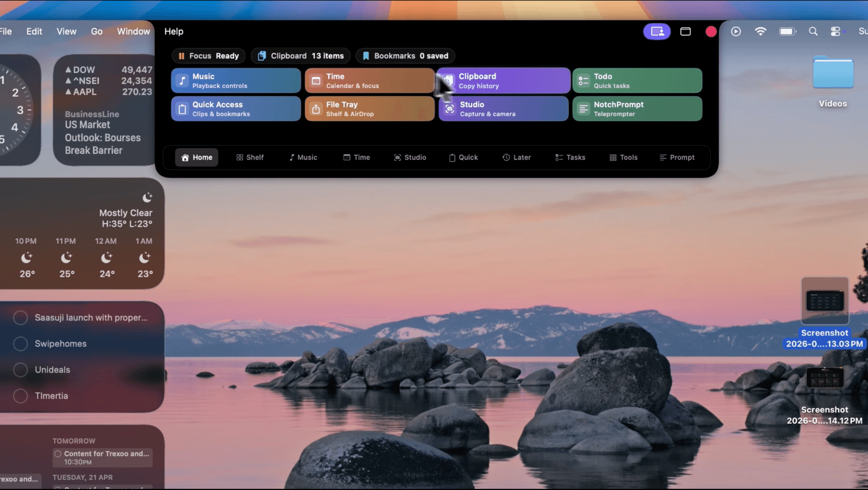Click the 12 AM hourly forecast
Screen dimensions: 868x490
[x=106, y=257]
